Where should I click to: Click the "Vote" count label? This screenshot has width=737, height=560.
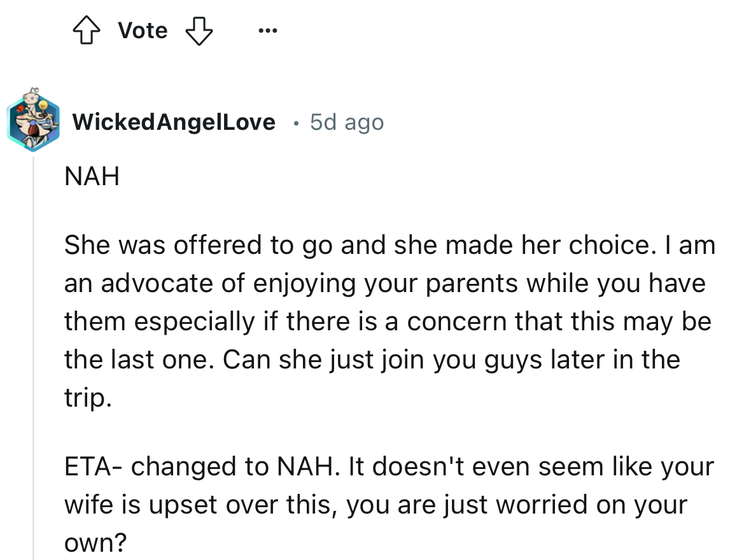coord(143,31)
